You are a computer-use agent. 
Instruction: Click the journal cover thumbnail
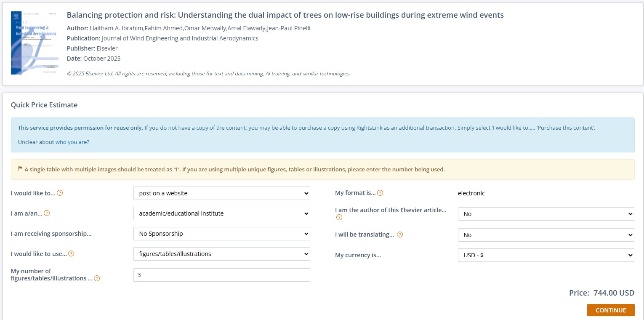[35, 43]
